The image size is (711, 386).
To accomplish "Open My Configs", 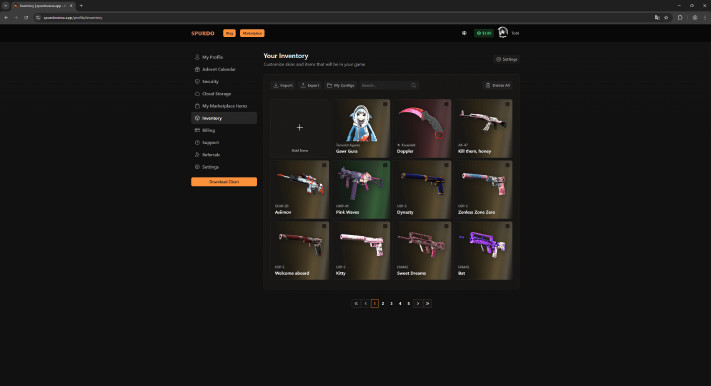I will [341, 85].
